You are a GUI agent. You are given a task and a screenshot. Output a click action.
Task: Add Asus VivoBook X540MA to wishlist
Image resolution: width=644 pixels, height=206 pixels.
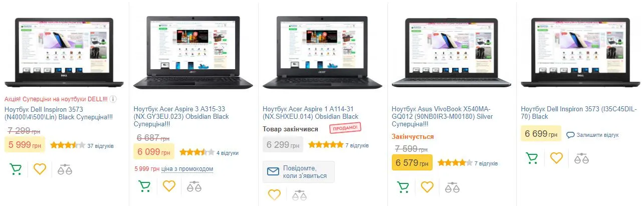click(427, 187)
